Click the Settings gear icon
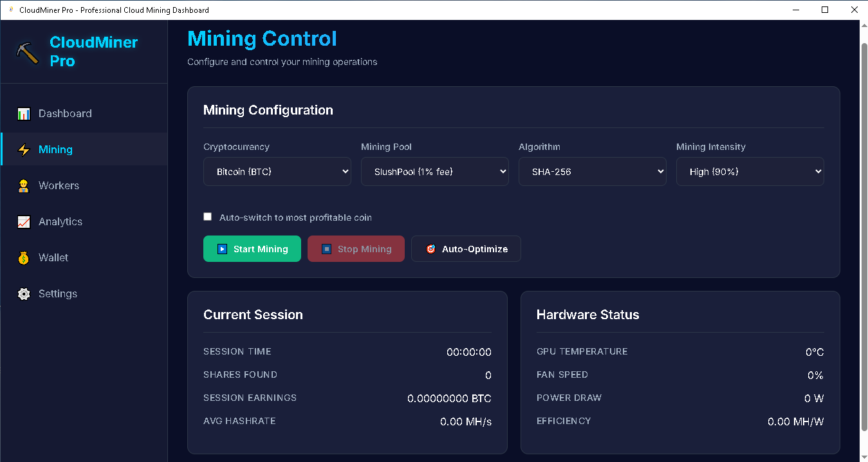The height and width of the screenshot is (462, 868). coord(24,294)
